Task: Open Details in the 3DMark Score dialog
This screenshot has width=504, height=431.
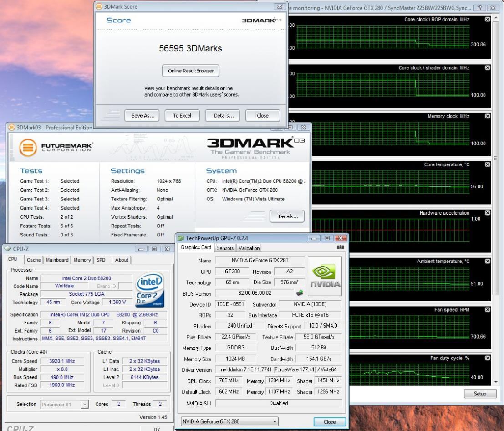Action: coord(224,115)
